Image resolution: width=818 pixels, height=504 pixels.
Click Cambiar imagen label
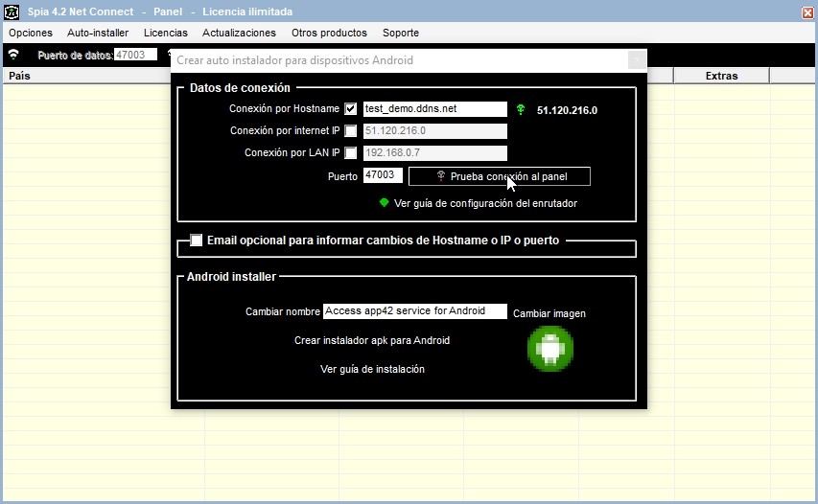[x=549, y=313]
